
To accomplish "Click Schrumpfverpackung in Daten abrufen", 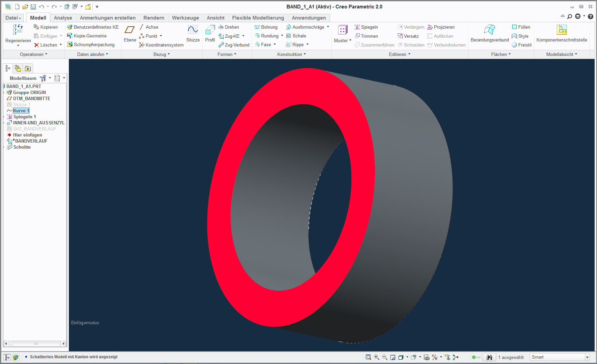I will 91,44.
